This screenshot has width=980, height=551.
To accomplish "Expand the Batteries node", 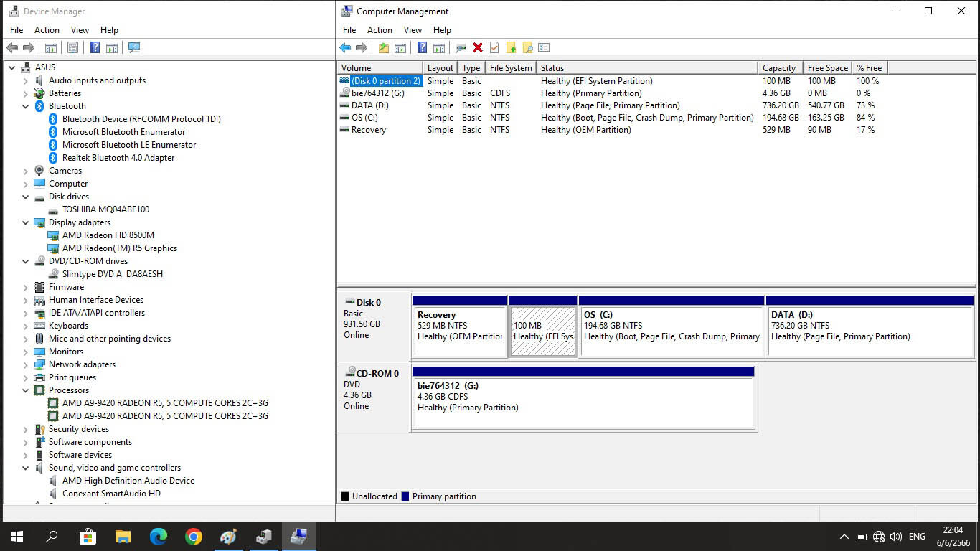I will coord(26,93).
